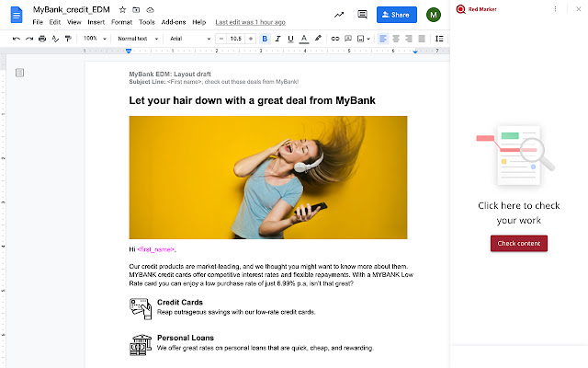The height and width of the screenshot is (368, 588).
Task: Toggle italic formatting
Action: tap(277, 39)
